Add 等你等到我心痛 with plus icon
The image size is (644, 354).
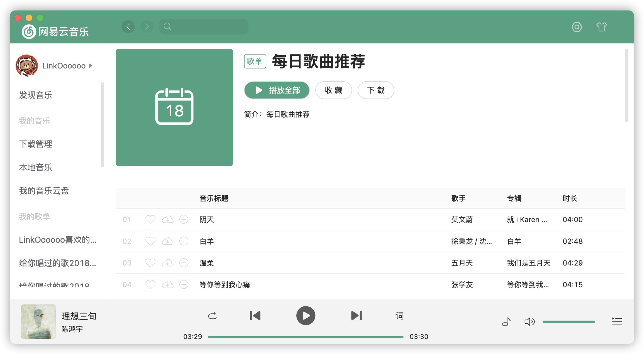pyautogui.click(x=184, y=285)
